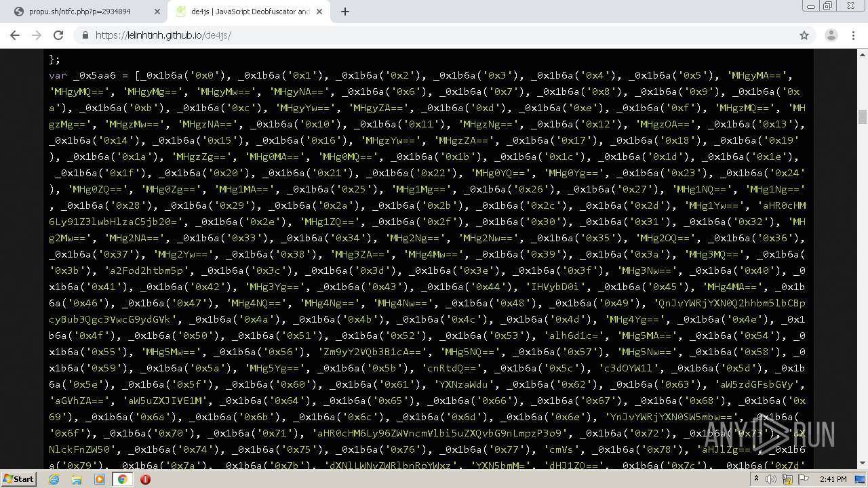Click the page scrollbar down arrow
Viewport: 868px width, 488px height.
(x=863, y=464)
